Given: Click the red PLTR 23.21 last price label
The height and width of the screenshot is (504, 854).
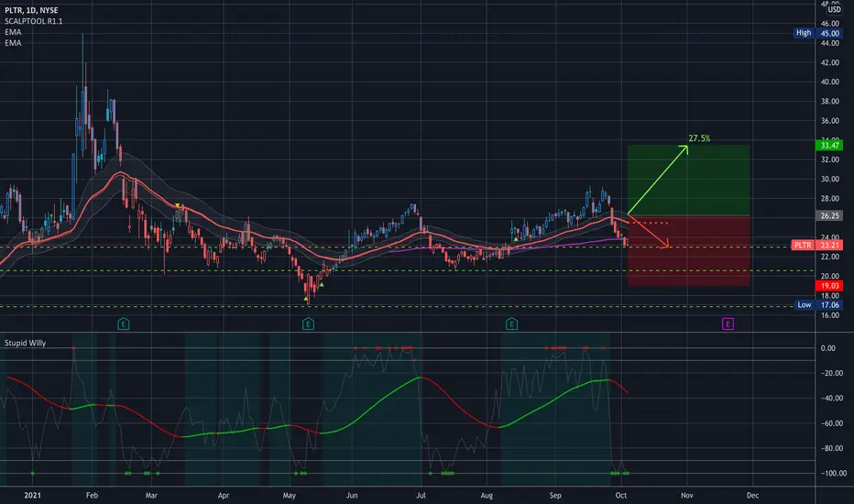Looking at the screenshot, I should (x=817, y=246).
